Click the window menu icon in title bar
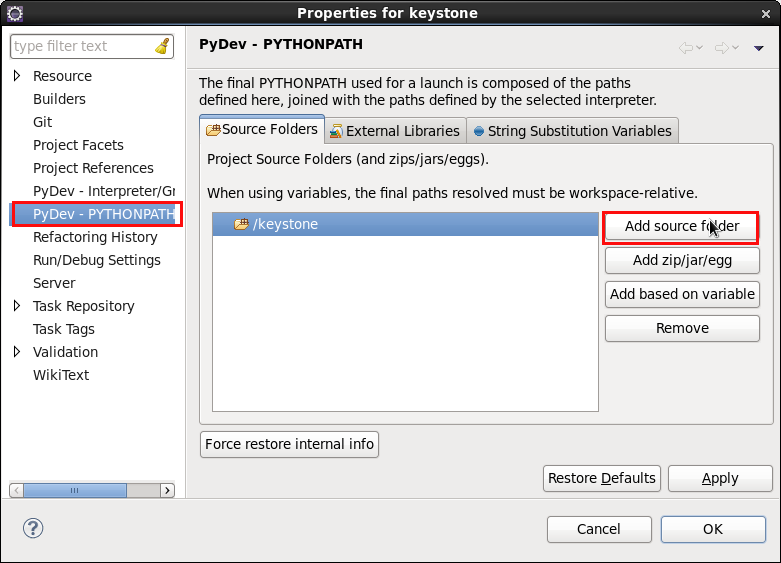The image size is (781, 563). [x=14, y=13]
